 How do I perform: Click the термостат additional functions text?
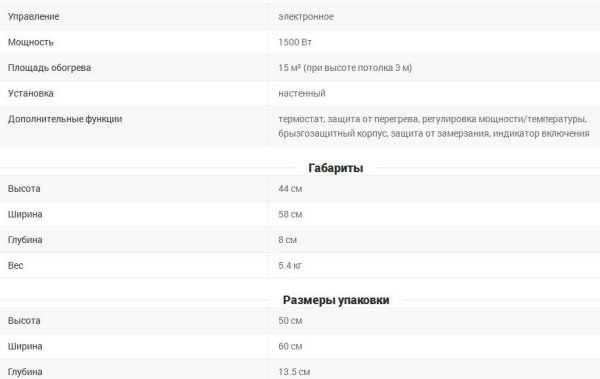click(x=434, y=126)
